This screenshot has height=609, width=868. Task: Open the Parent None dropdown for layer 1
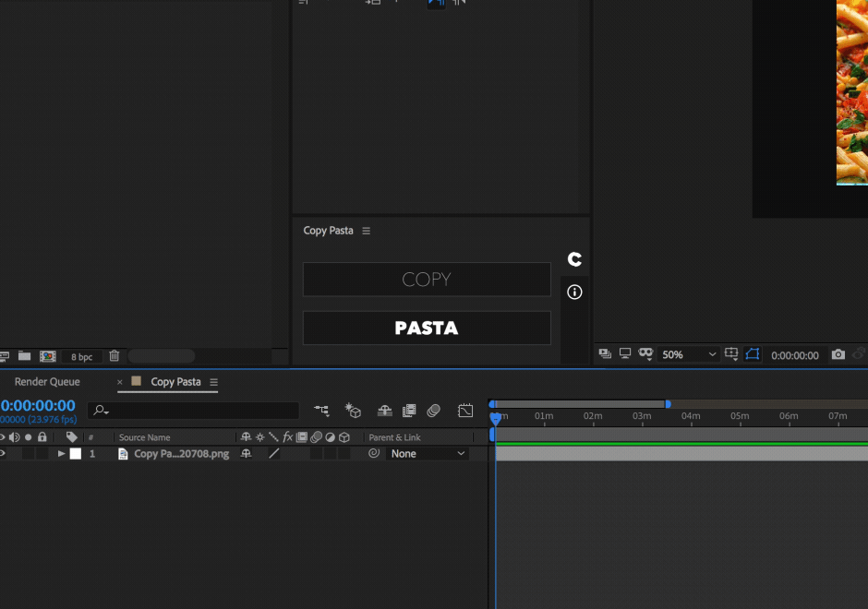click(x=428, y=454)
